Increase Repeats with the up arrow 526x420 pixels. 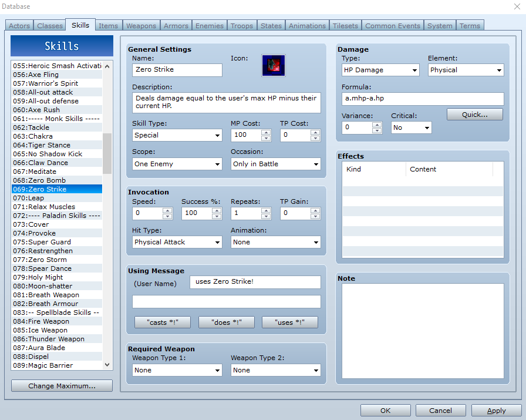point(266,210)
